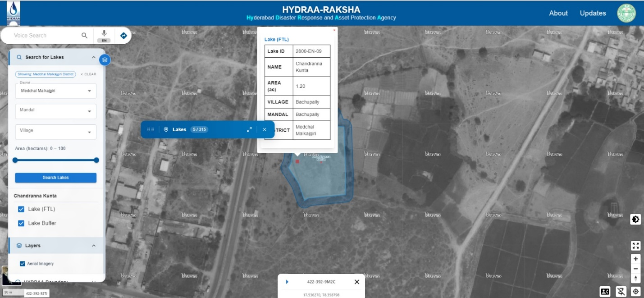
Task: Locate my position with the target icon
Action: [x=635, y=292]
